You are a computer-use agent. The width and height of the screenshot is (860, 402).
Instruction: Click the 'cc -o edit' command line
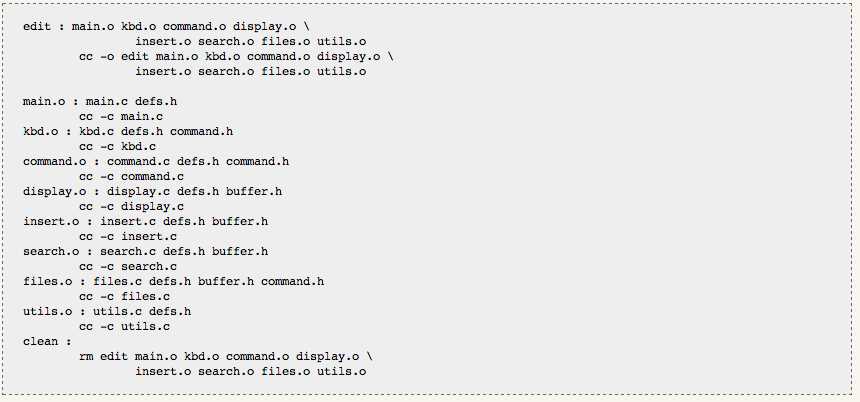(236, 56)
